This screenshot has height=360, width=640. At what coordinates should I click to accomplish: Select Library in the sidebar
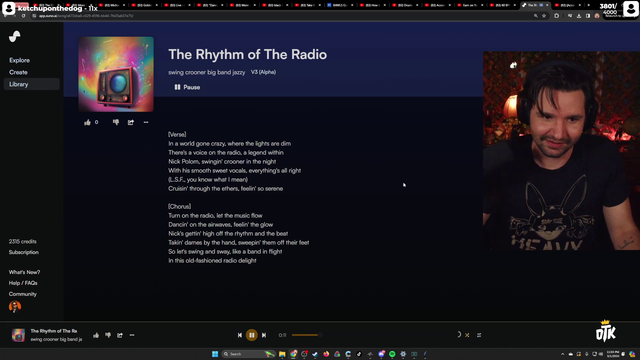(31, 84)
